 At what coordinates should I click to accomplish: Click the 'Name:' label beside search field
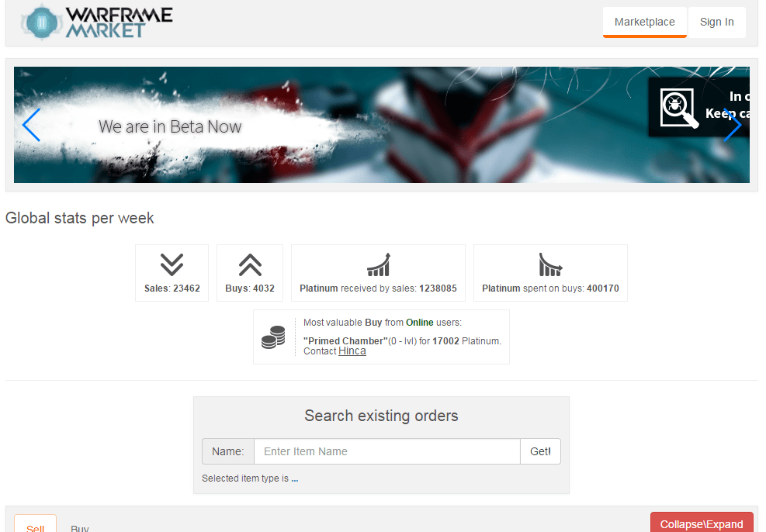(227, 451)
